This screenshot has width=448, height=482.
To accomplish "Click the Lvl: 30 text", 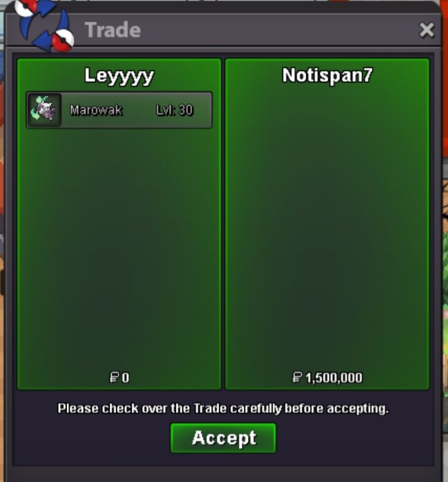I will coord(175,110).
